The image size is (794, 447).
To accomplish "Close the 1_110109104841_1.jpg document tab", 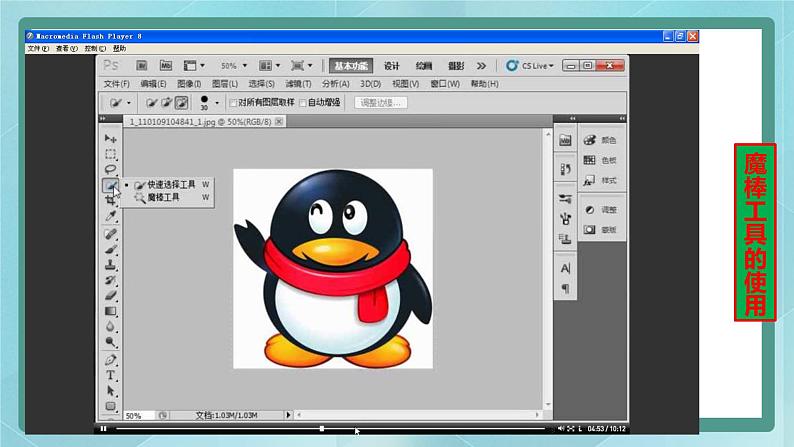I will pyautogui.click(x=279, y=121).
